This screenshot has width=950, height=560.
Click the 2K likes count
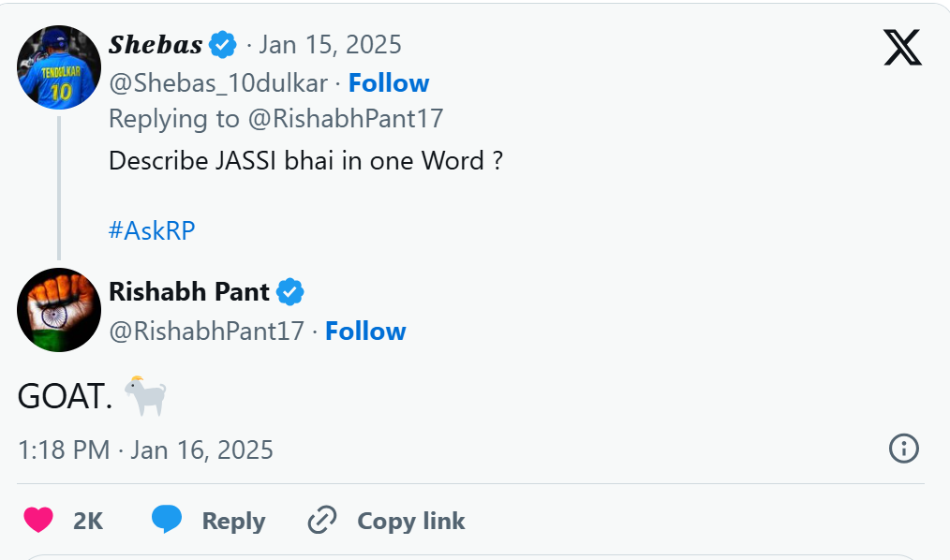click(88, 521)
